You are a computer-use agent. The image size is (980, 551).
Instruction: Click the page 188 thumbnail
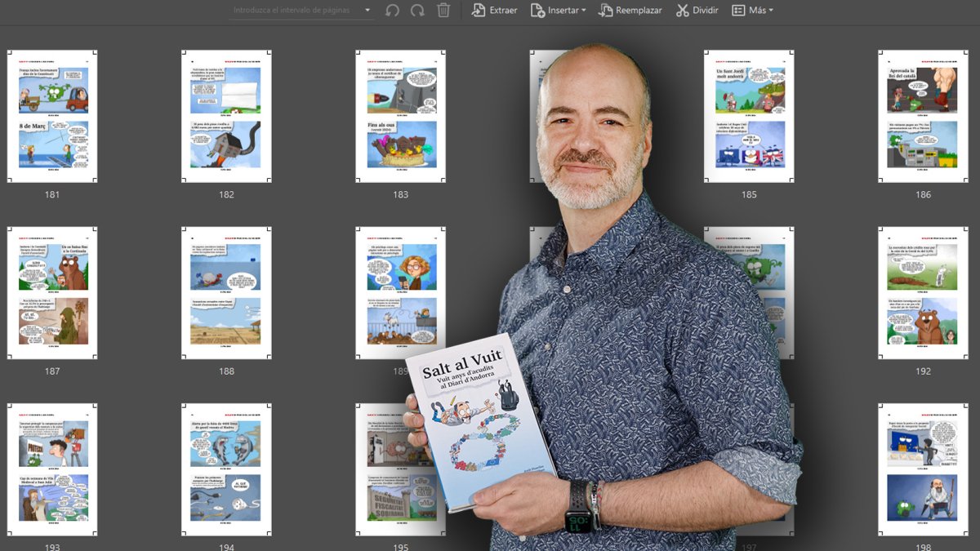click(x=226, y=293)
